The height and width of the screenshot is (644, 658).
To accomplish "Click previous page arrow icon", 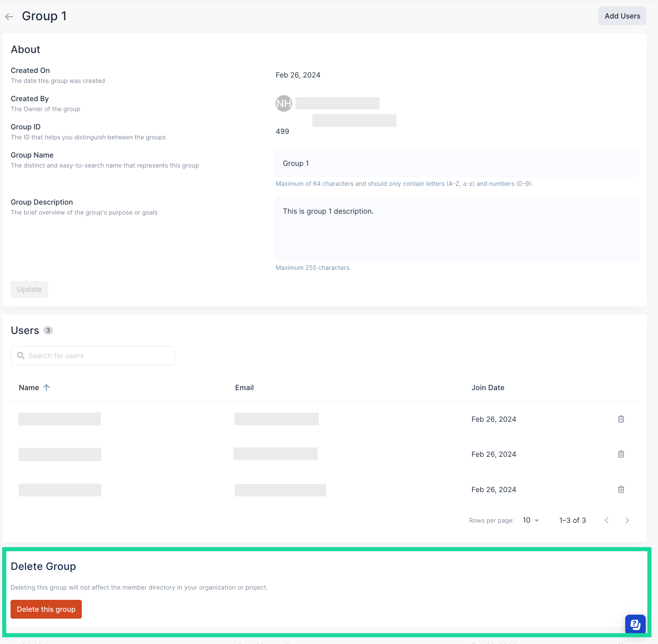I will tap(607, 520).
